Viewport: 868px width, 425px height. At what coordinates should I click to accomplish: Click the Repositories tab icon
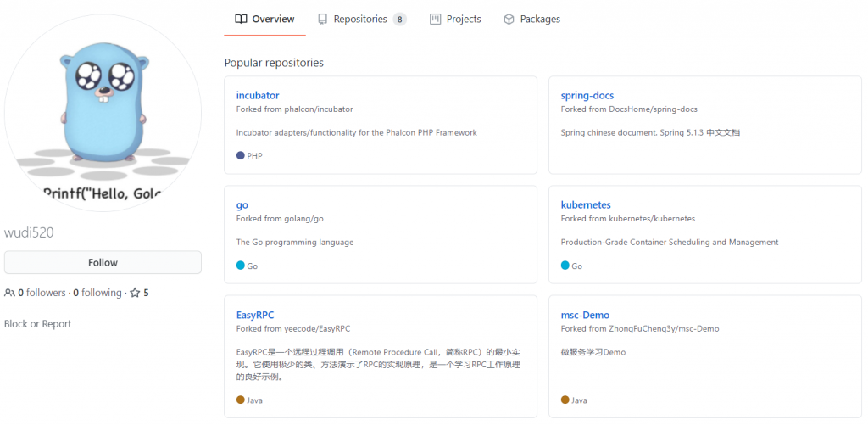(x=323, y=19)
